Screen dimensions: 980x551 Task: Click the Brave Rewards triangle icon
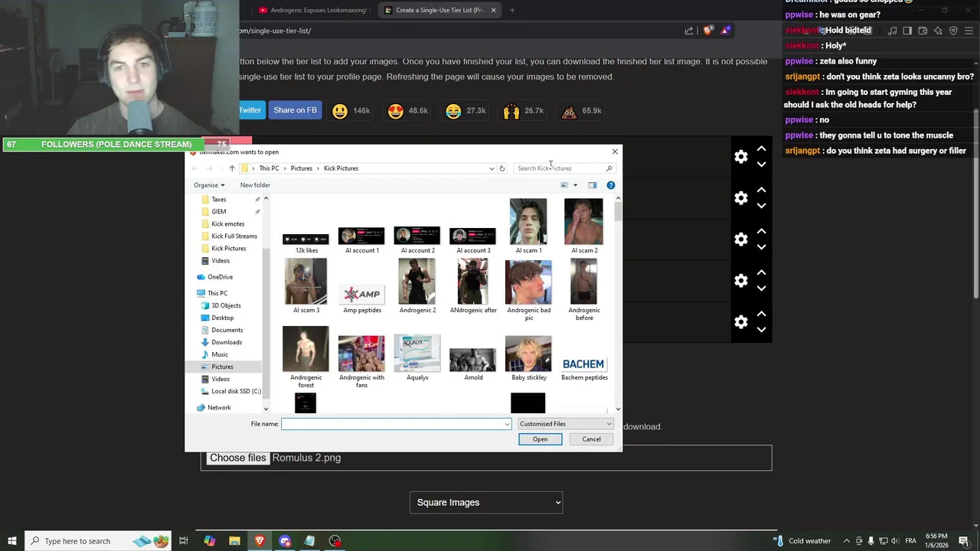pos(725,31)
